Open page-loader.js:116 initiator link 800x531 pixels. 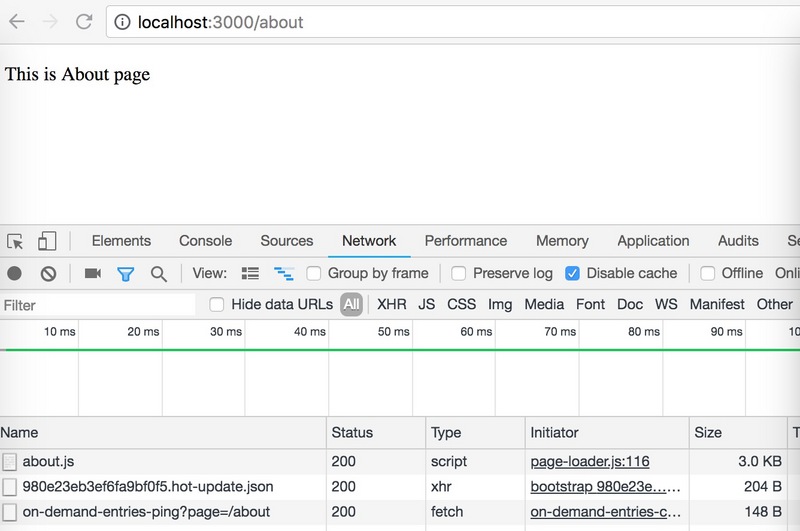590,462
